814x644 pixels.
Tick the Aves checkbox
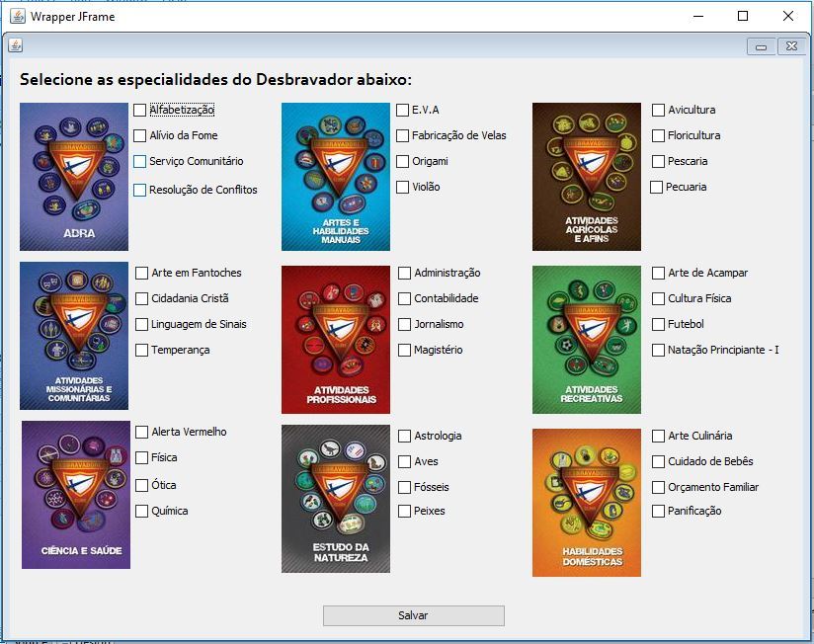[404, 461]
